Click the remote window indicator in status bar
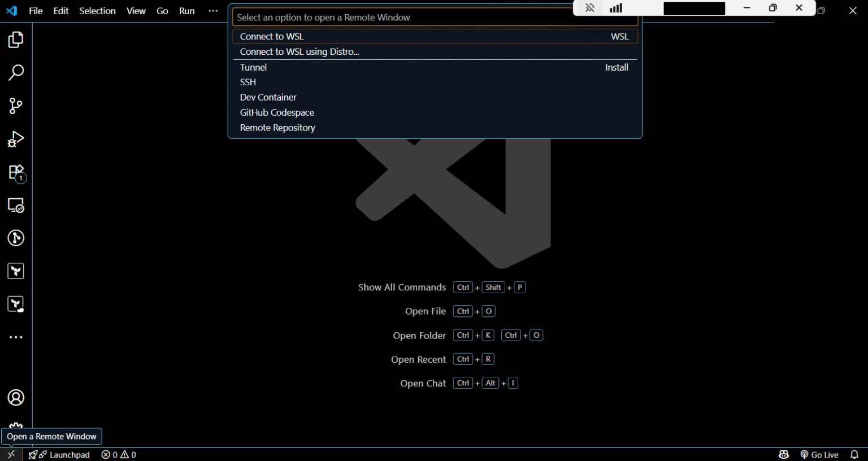 (x=11, y=455)
